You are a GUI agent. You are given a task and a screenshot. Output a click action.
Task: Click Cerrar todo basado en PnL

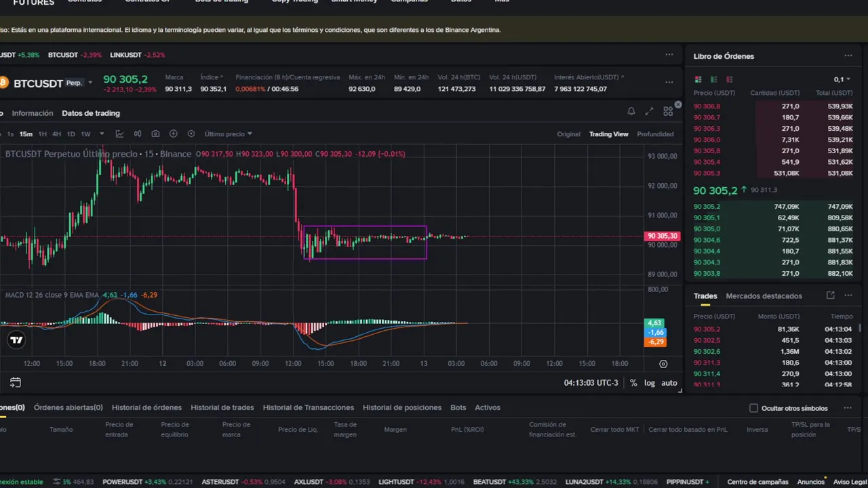pyautogui.click(x=688, y=430)
